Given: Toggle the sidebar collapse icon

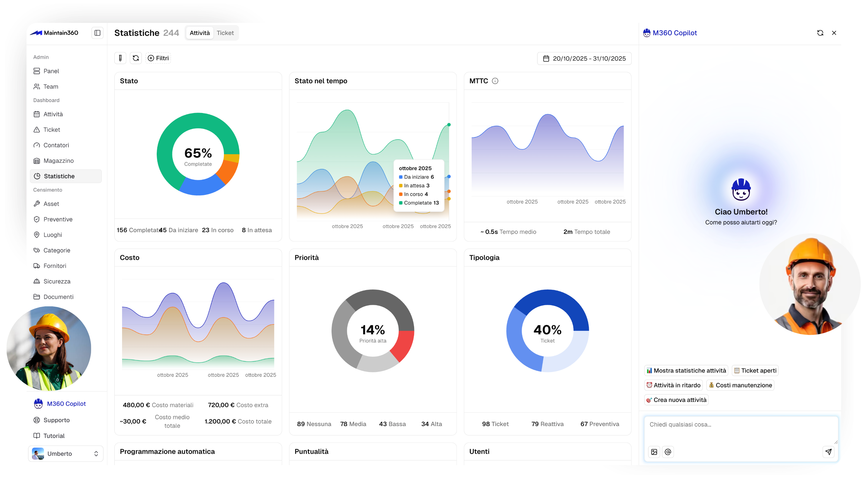Looking at the screenshot, I should click(97, 33).
